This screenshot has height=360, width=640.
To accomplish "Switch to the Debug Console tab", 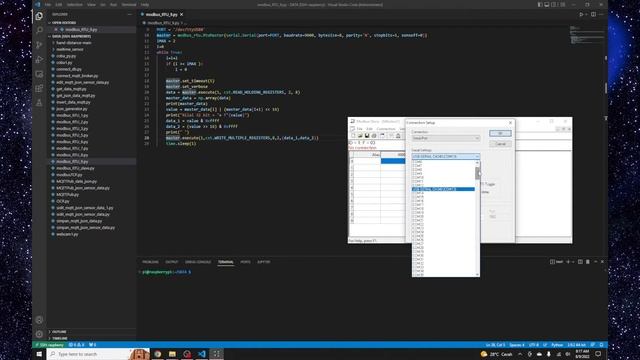I will coord(198,262).
